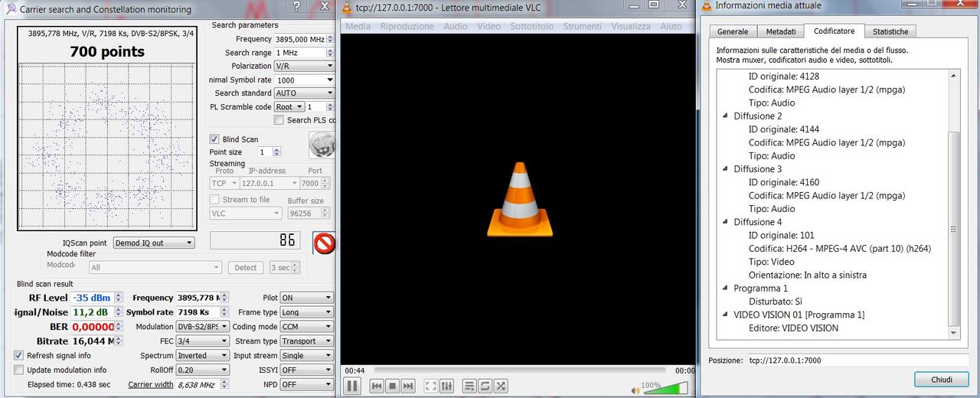Check Update modulation info
Viewport: 980px width, 398px height.
point(18,370)
